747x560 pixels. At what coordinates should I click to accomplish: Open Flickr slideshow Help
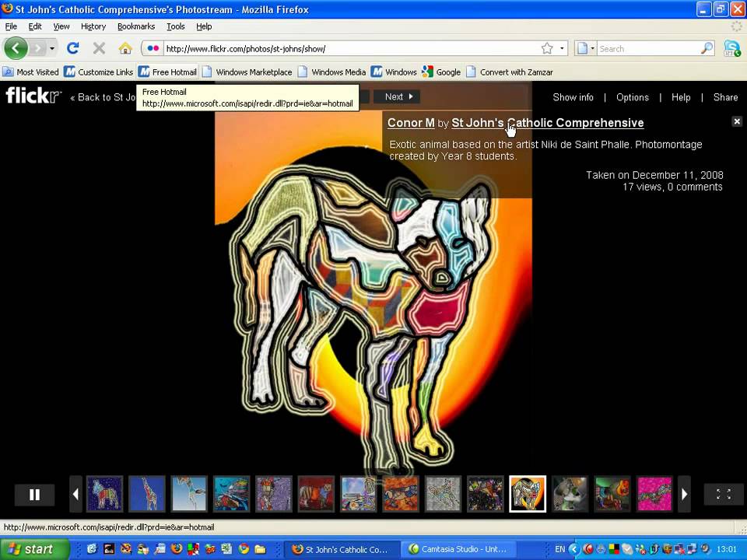681,97
